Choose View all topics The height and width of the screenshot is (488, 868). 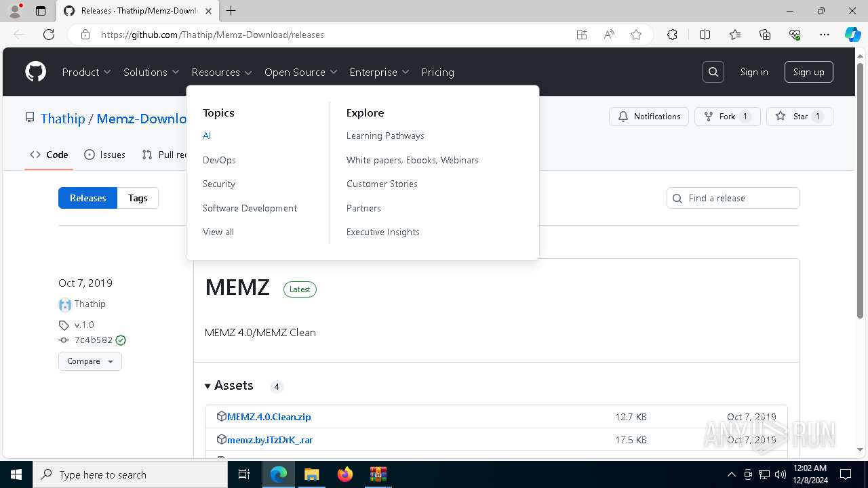coord(218,232)
